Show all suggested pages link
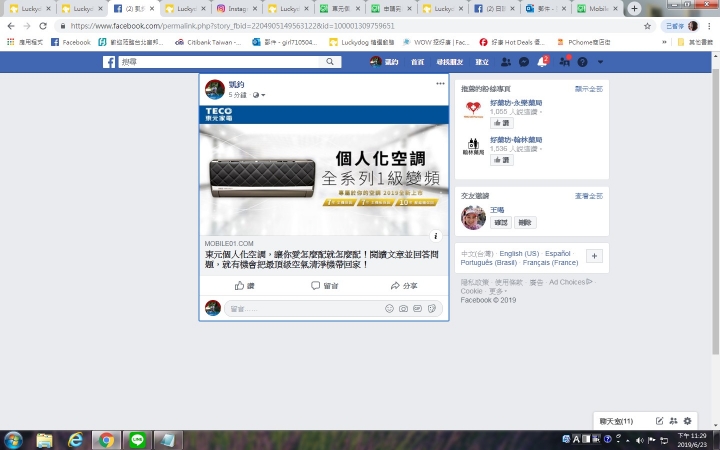The width and height of the screenshot is (720, 450). (x=589, y=89)
